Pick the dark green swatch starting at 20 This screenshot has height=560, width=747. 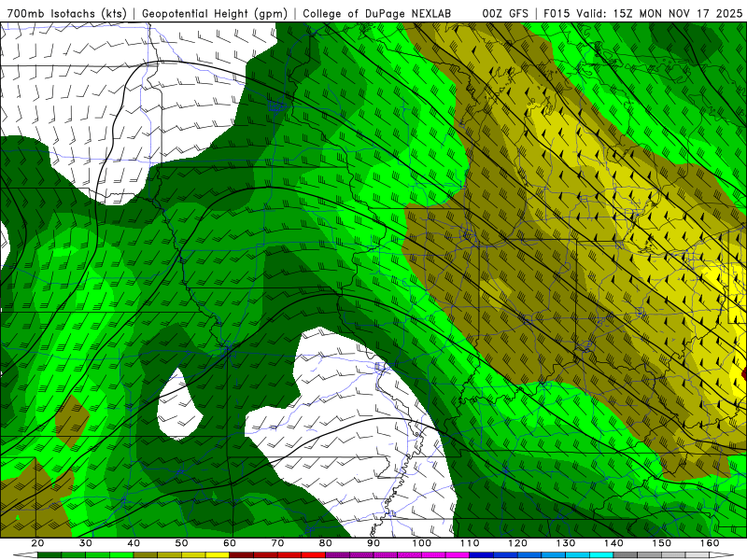tap(49, 555)
